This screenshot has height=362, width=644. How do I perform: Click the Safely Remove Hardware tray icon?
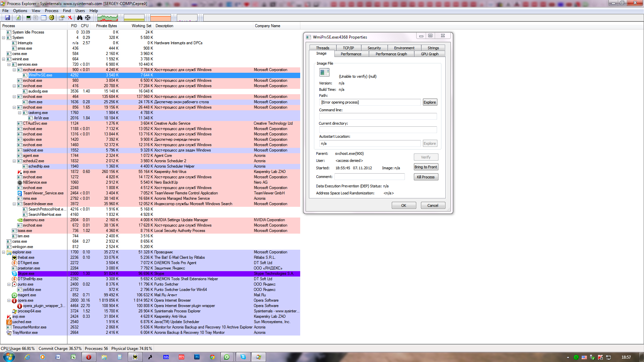592,357
